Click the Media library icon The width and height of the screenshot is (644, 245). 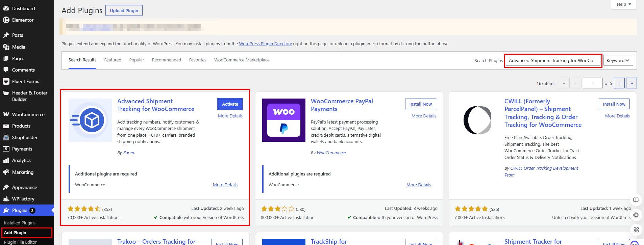(x=6, y=47)
